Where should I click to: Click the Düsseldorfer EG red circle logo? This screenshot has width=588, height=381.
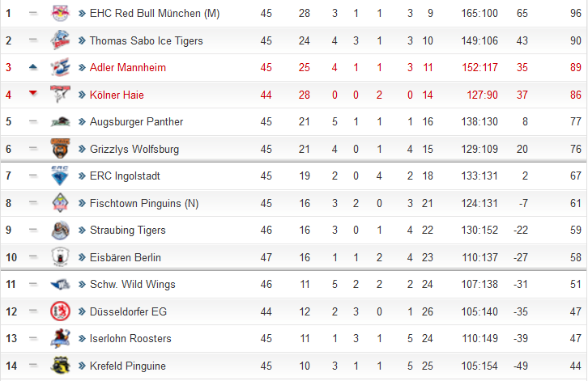coord(60,311)
